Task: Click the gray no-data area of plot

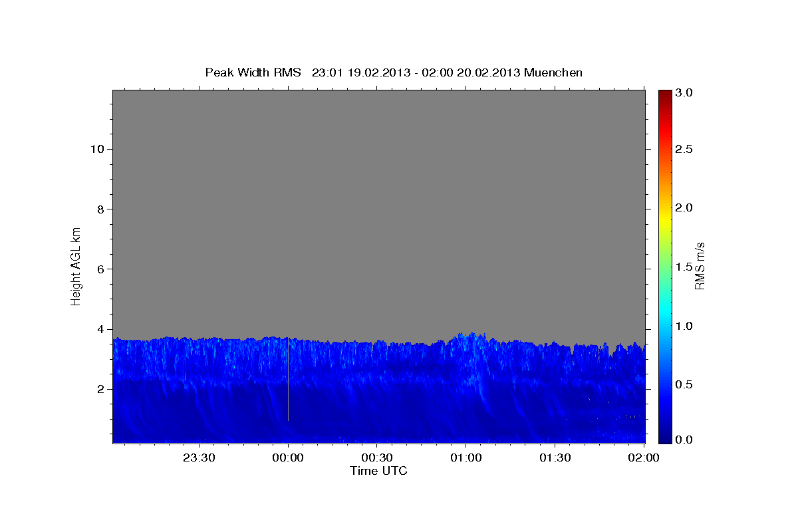Action: tap(378, 213)
